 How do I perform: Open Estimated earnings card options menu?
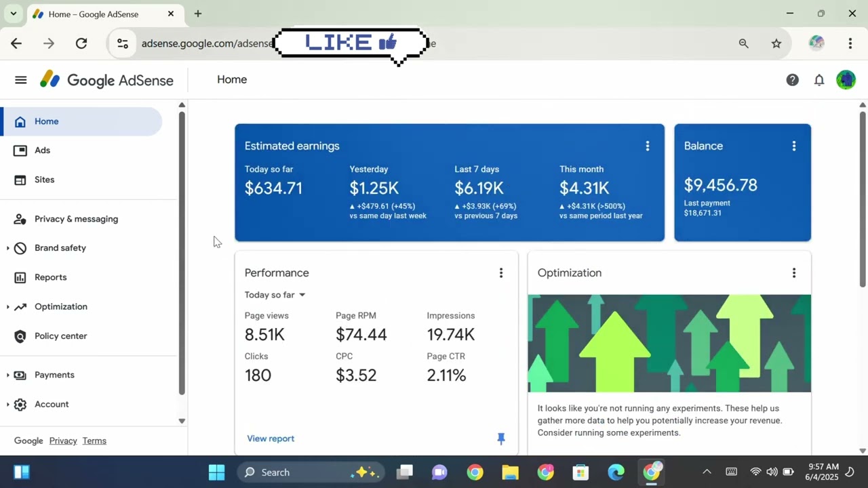pos(647,146)
